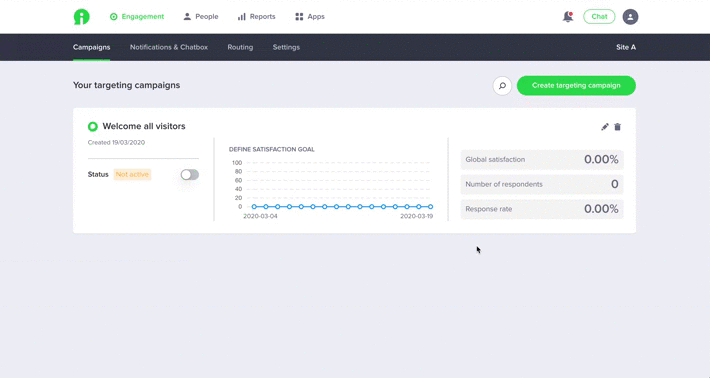The width and height of the screenshot is (710, 378).
Task: Open the Engagement menu
Action: [x=137, y=17]
